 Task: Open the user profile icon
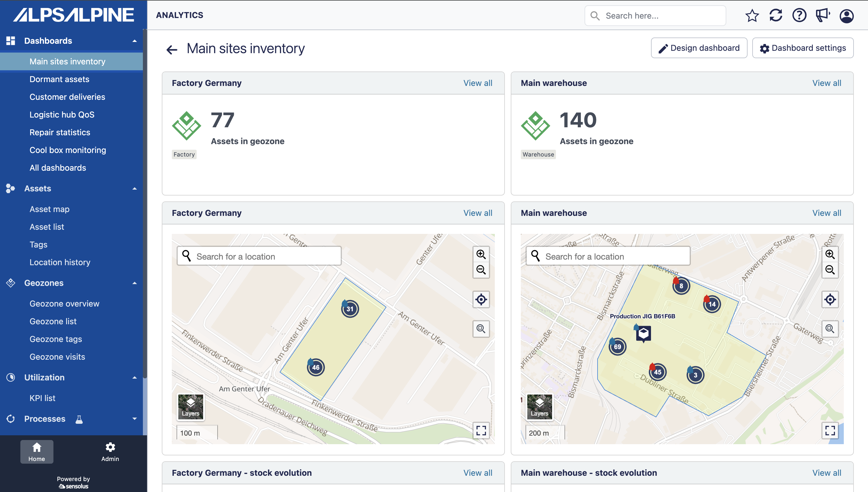click(x=846, y=16)
